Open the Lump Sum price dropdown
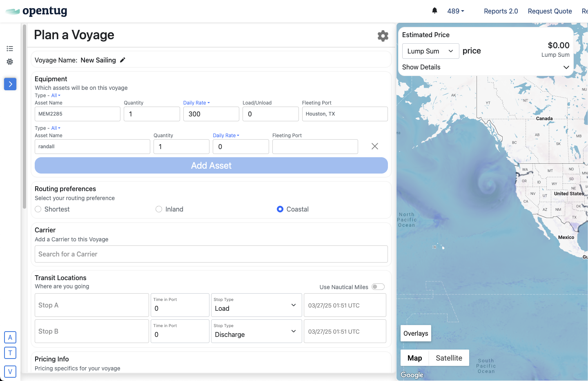 pos(430,51)
